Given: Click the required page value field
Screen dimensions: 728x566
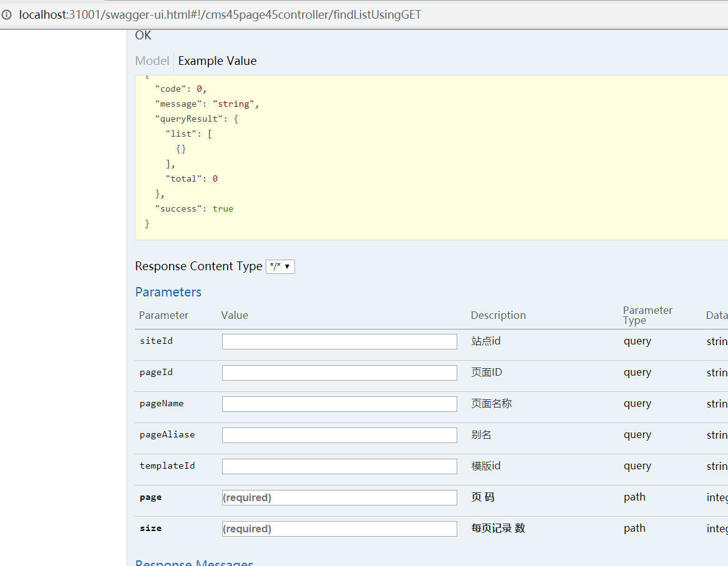Looking at the screenshot, I should [339, 498].
